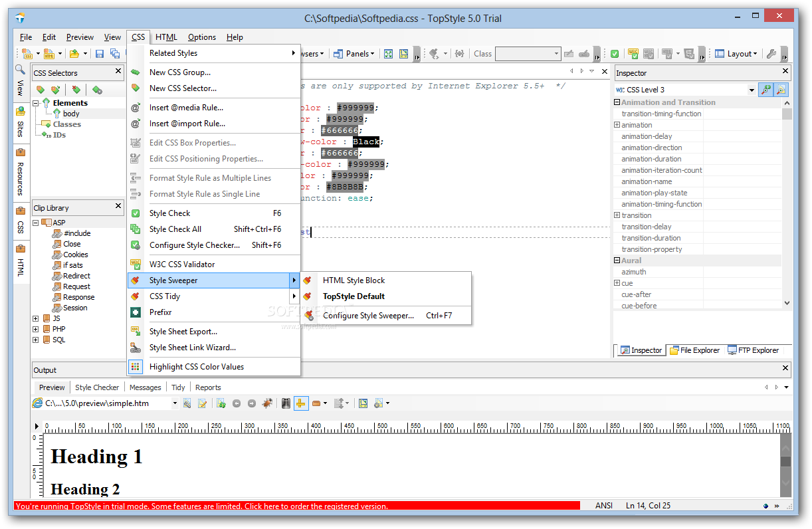The height and width of the screenshot is (529, 812).
Task: Select the Classes node in CSS Selectors
Action: (x=67, y=124)
